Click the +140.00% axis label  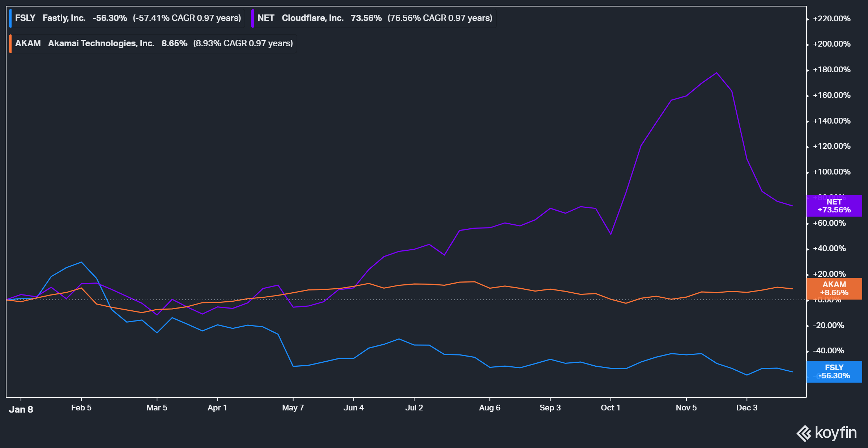pos(832,121)
